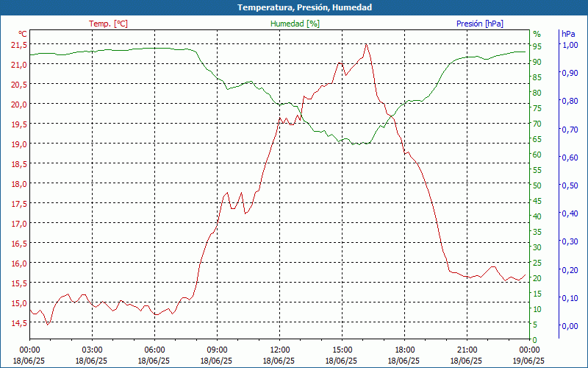Click the '14,5' temperature axis value
Image resolution: width=588 pixels, height=368 pixels.
[x=20, y=323]
